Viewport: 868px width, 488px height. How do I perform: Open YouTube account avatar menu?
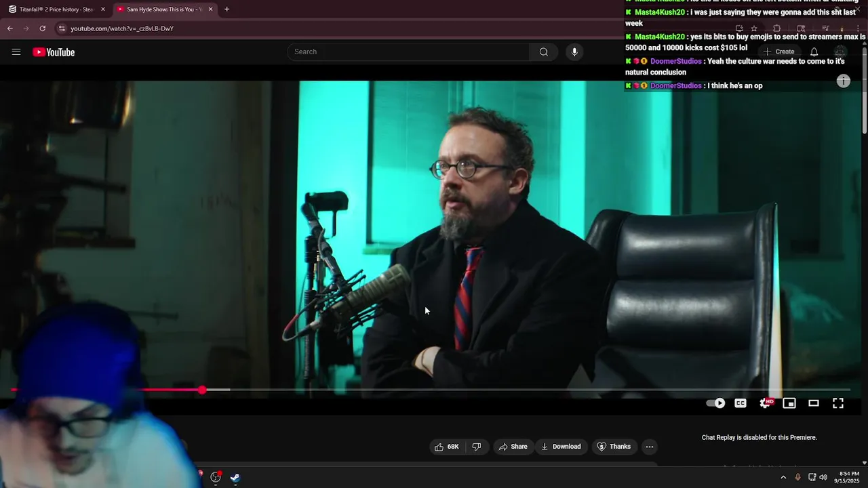coord(840,52)
